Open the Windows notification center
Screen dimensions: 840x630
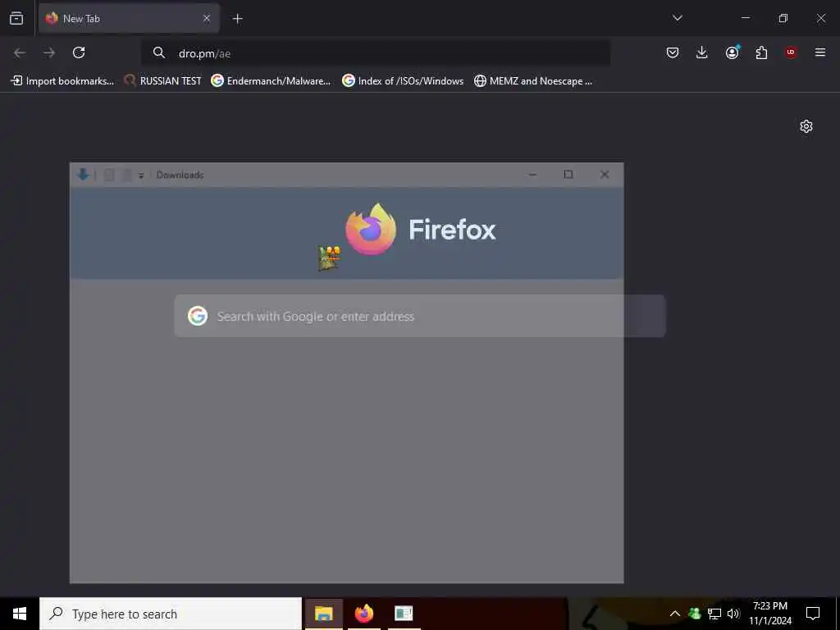click(x=813, y=614)
